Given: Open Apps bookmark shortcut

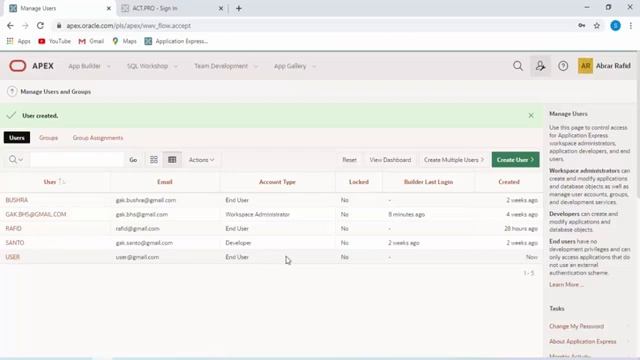Looking at the screenshot, I should 18,41.
